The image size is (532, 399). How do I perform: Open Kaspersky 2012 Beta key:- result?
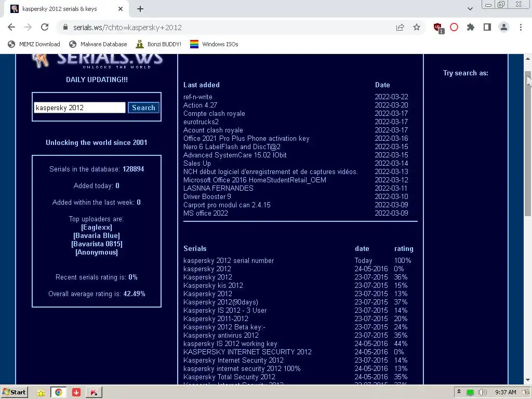(224, 327)
